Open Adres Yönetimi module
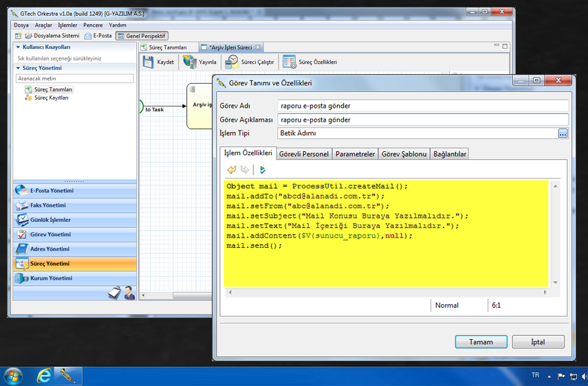 pyautogui.click(x=75, y=249)
